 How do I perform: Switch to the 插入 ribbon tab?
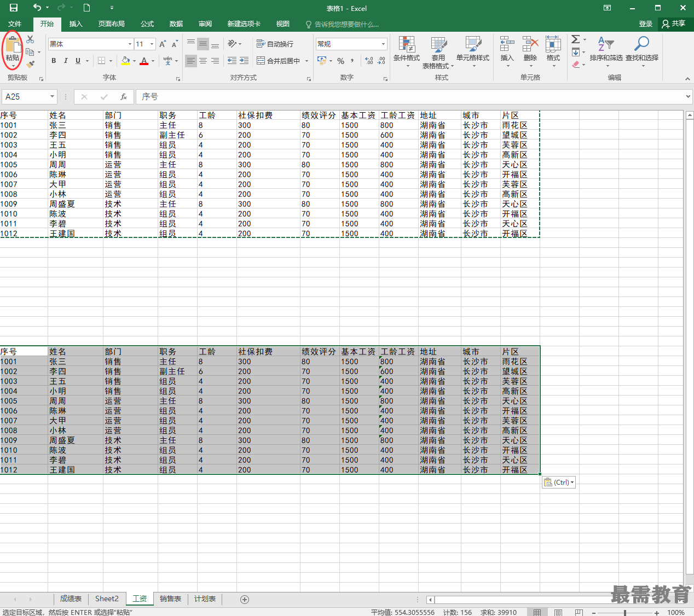click(76, 24)
